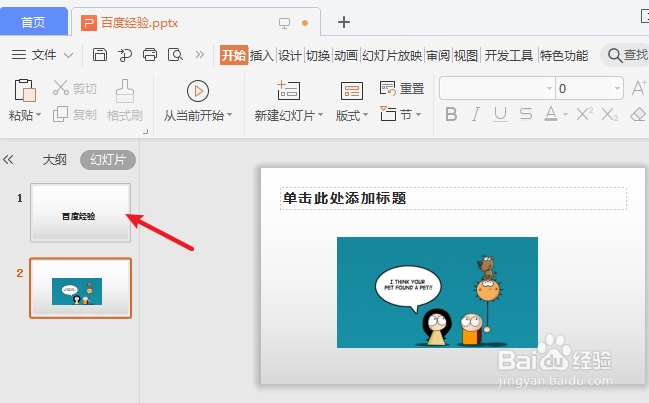Switch to the 审阅 ribbon tab
Viewport: 649px width, 403px height.
pos(438,55)
